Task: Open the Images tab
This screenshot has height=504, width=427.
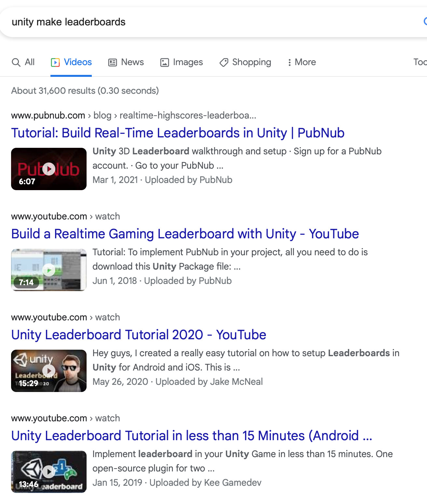Action: (x=181, y=62)
